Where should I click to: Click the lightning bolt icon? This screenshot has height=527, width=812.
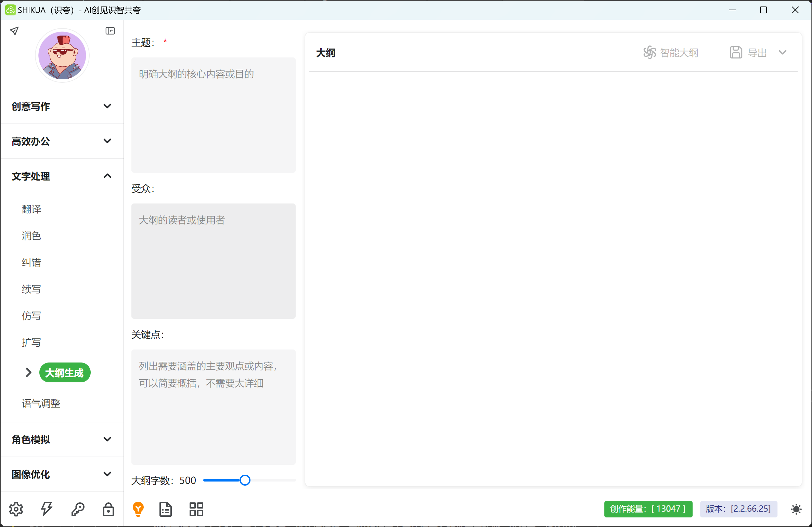47,509
